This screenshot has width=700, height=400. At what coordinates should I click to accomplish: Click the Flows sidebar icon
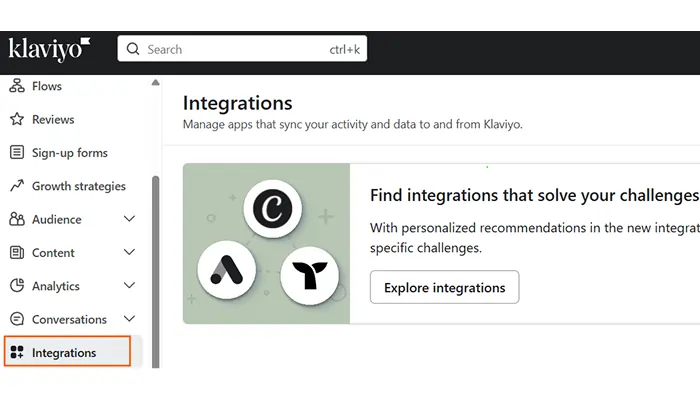[x=16, y=86]
